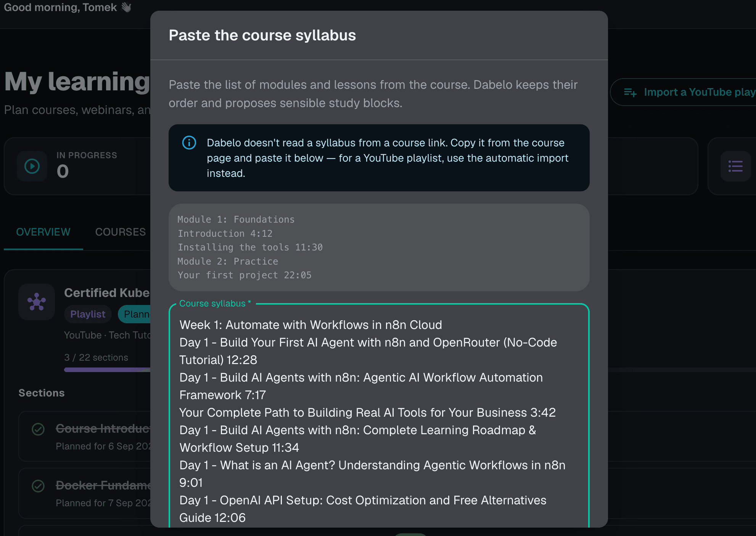Click the 'Paste the course syllabus' dialog title
This screenshot has width=756, height=536.
tap(262, 35)
